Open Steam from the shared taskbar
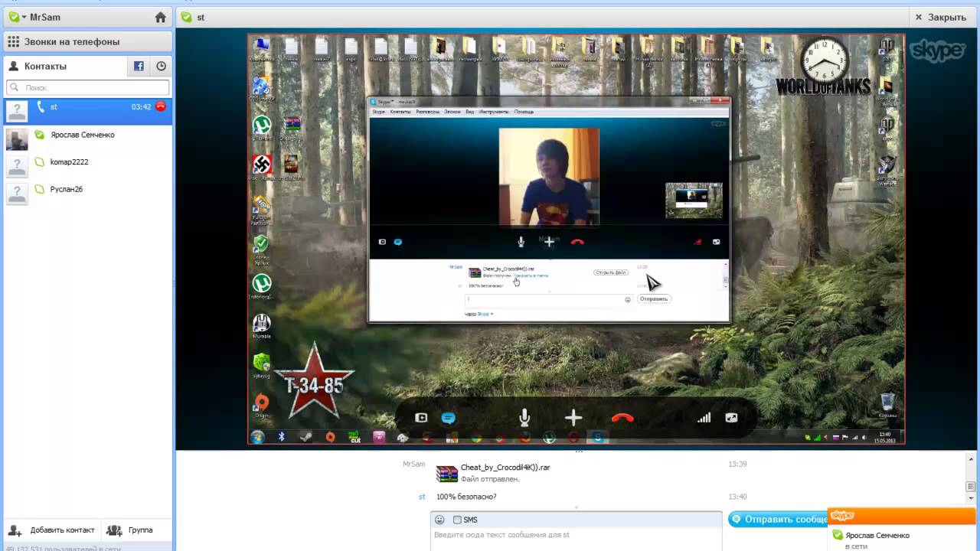 (305, 437)
